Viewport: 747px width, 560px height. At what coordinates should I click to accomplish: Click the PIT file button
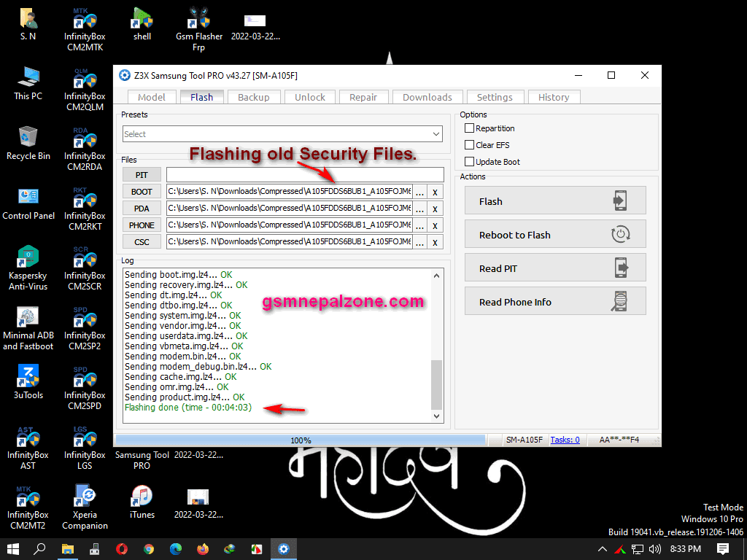click(142, 175)
